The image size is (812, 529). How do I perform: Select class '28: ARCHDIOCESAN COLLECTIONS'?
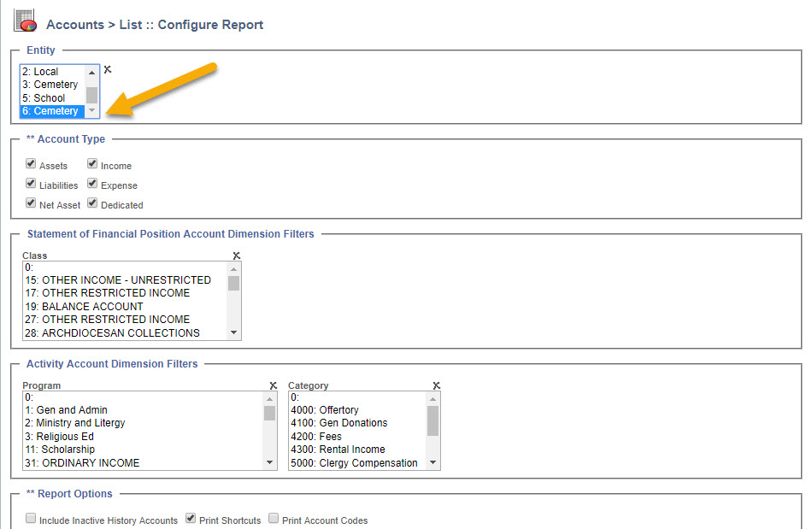(x=125, y=332)
